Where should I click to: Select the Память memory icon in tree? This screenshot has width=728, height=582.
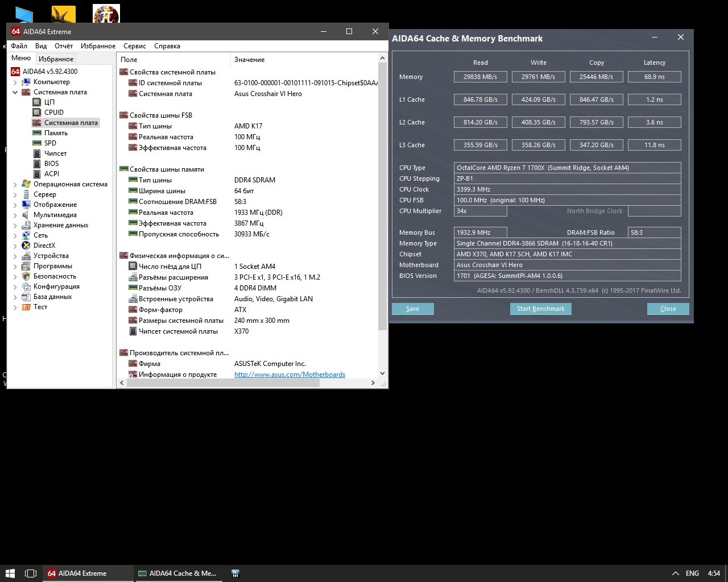coord(37,133)
